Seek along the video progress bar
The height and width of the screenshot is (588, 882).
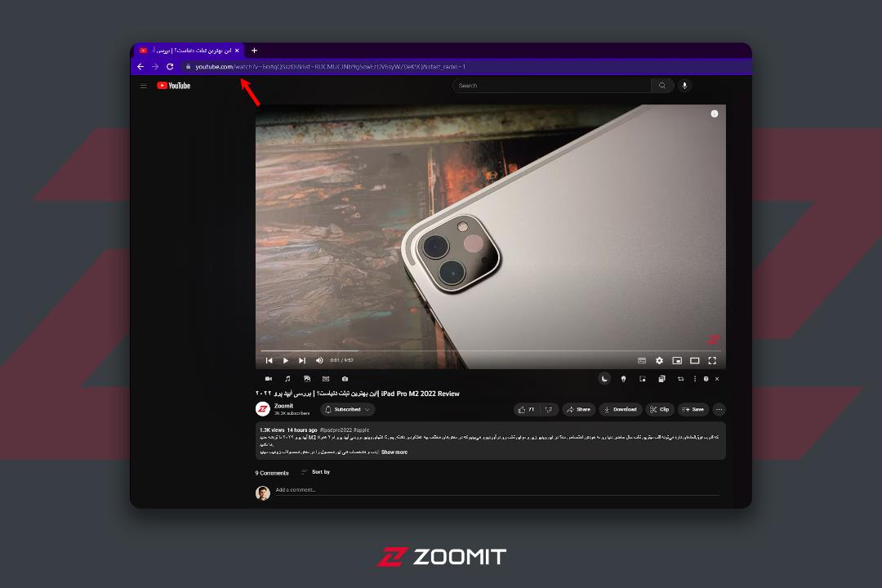coord(490,350)
